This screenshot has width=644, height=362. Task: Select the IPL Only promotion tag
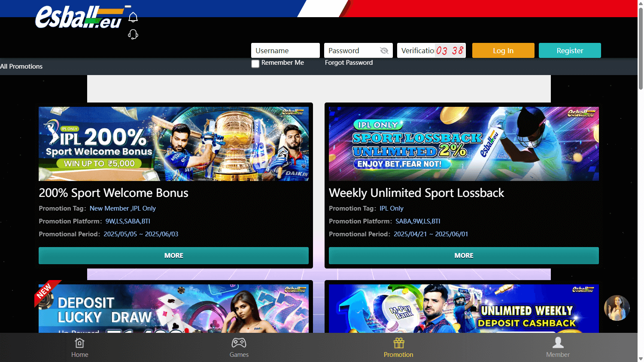[x=391, y=208]
